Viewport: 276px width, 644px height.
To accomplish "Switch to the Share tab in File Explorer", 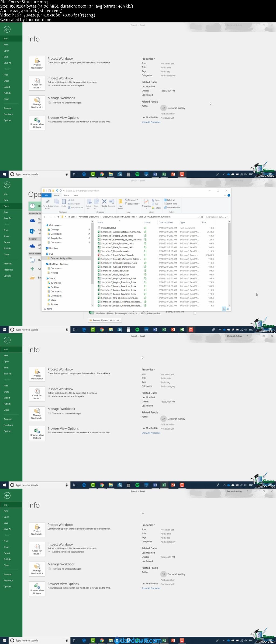I will [66, 195].
